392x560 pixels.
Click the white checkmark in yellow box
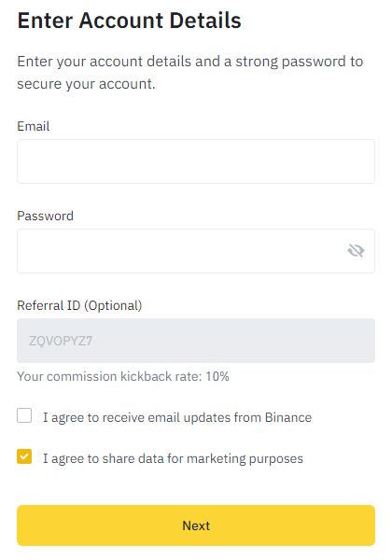pos(24,456)
